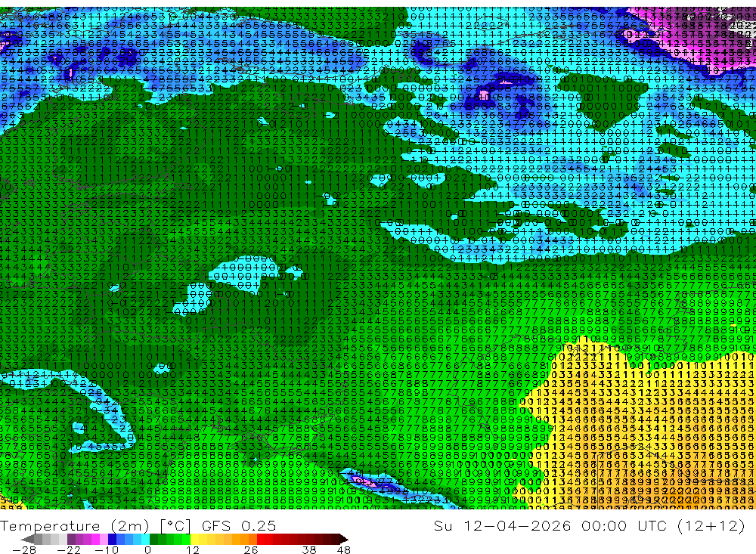Pick the dark purple swatch above -22
The image size is (756, 554).
[x=71, y=539]
